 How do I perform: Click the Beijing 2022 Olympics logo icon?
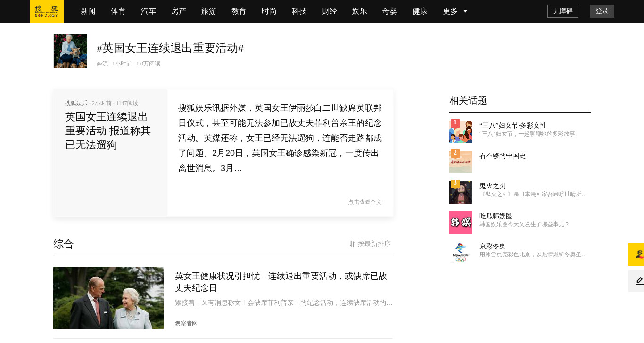click(461, 253)
